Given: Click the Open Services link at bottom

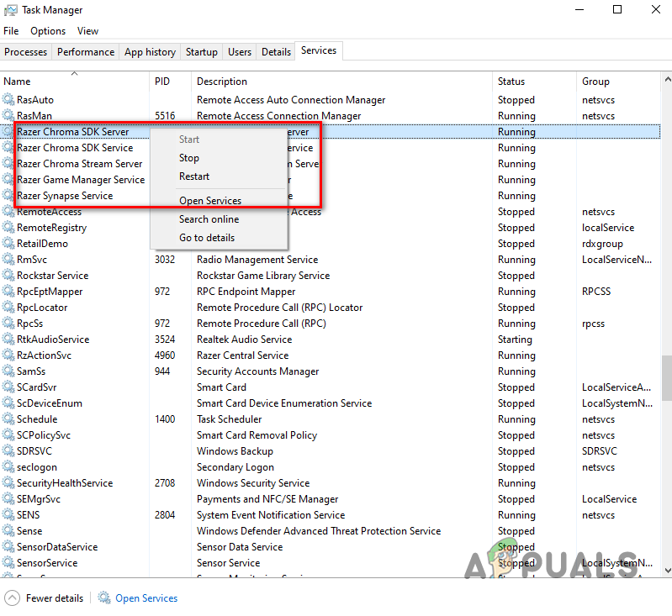Looking at the screenshot, I should pos(146,598).
